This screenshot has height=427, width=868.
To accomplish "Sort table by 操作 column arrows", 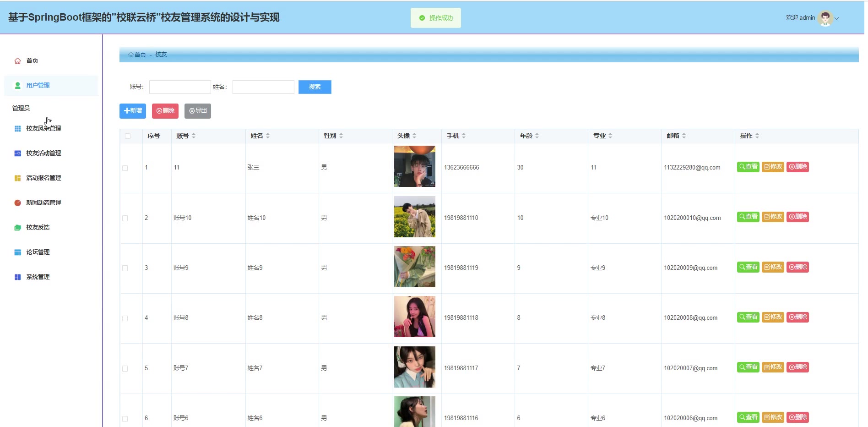I will point(757,136).
